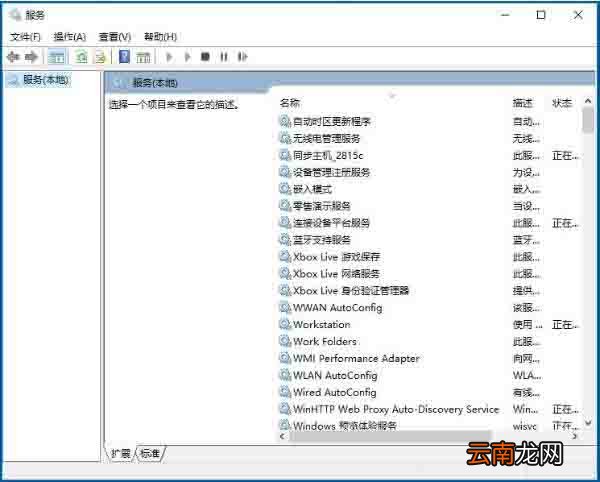Switch to the 扩展 tab
The image size is (600, 482).
121,454
